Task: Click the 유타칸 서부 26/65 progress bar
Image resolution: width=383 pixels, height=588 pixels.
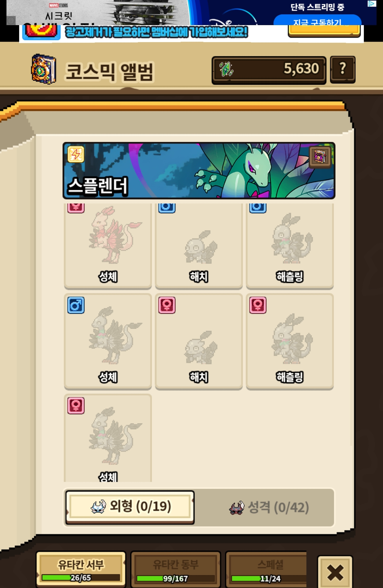Action: pyautogui.click(x=81, y=578)
